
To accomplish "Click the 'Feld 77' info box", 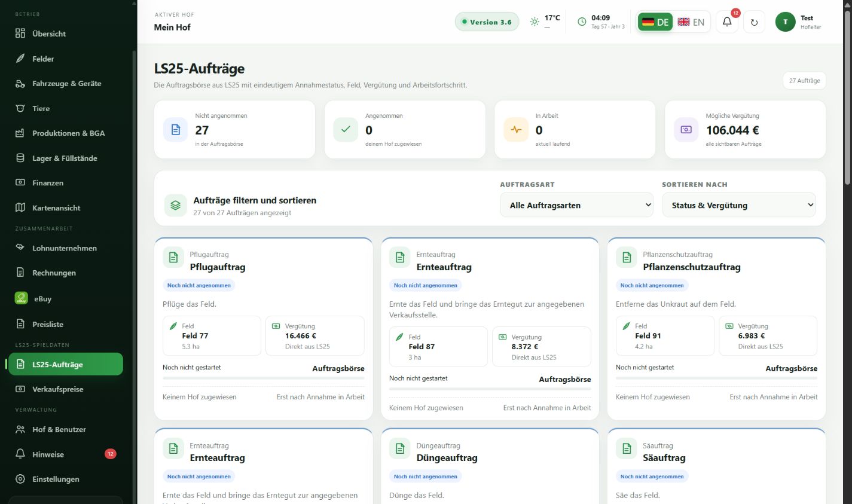I will (212, 336).
